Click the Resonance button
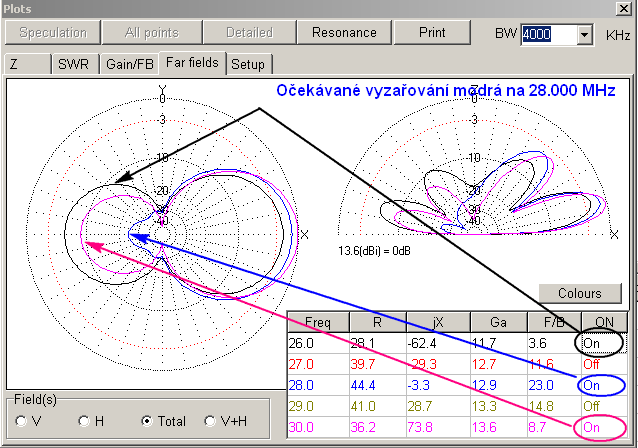 (x=343, y=32)
